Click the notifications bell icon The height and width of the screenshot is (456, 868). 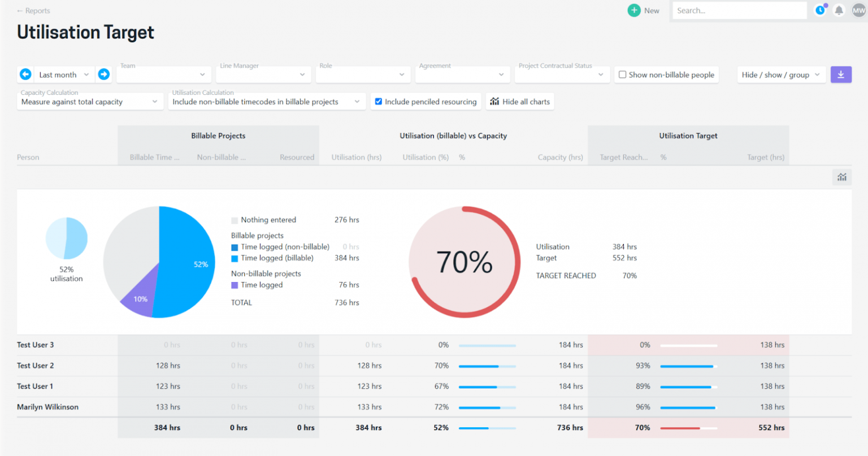click(x=839, y=10)
